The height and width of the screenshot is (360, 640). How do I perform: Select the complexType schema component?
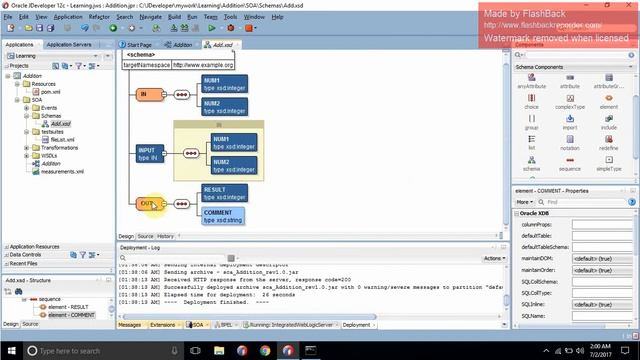570,102
